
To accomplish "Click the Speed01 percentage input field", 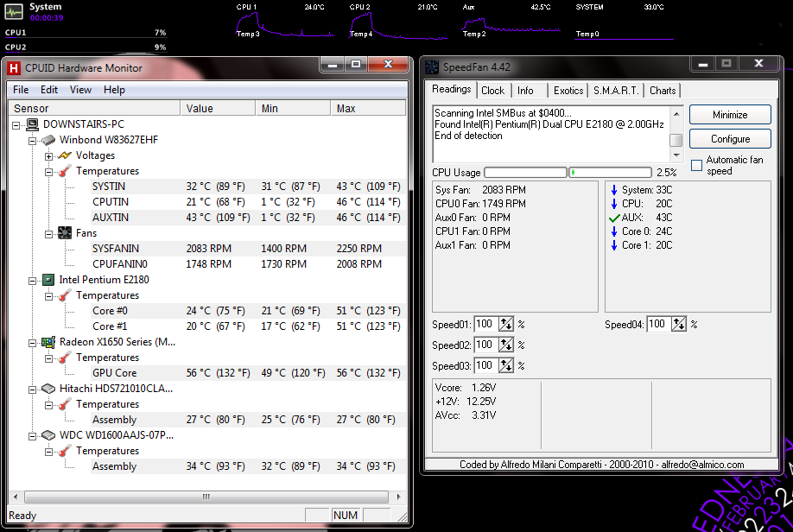I will coord(486,324).
